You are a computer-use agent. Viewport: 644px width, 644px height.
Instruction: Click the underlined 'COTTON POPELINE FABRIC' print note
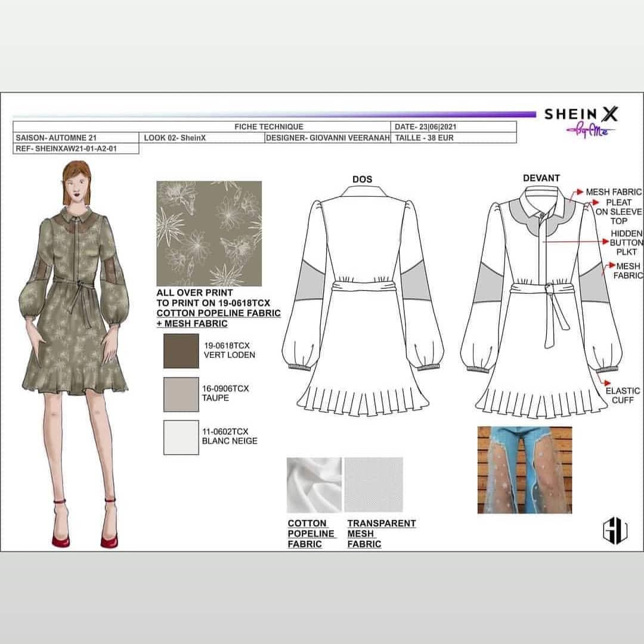coord(218,313)
